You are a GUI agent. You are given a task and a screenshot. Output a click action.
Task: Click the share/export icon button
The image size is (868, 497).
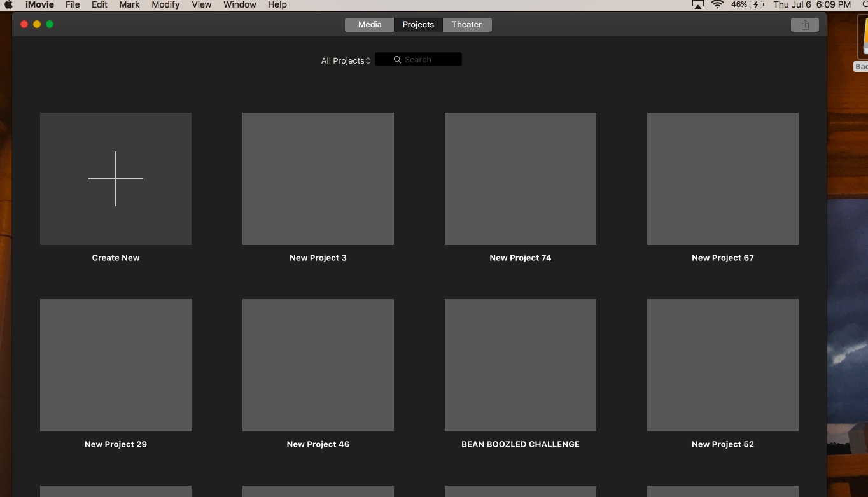point(805,25)
